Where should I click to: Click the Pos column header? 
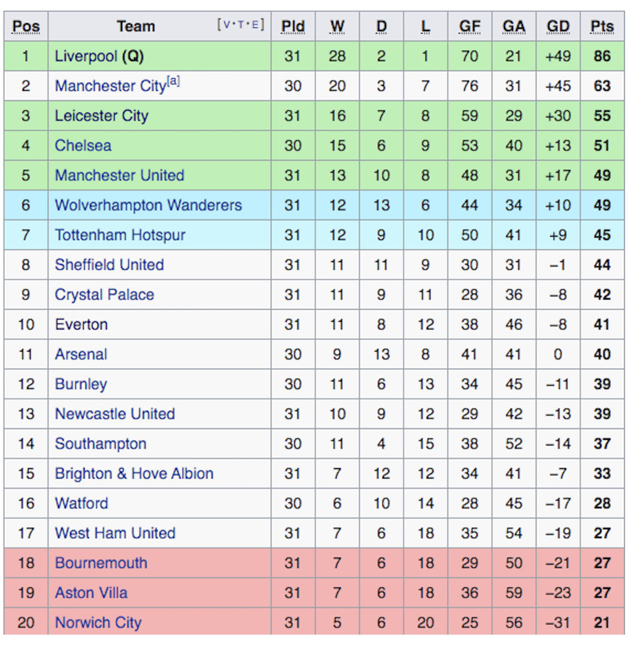tap(26, 27)
